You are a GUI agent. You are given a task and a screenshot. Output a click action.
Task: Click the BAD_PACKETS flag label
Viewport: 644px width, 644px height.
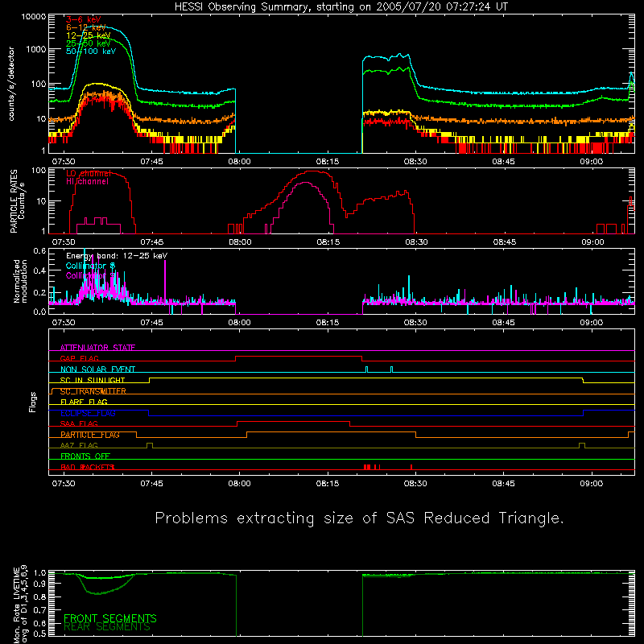point(87,467)
